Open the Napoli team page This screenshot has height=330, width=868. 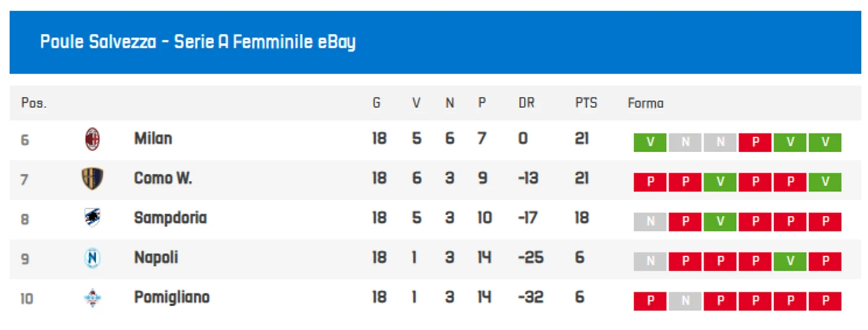[x=156, y=258]
